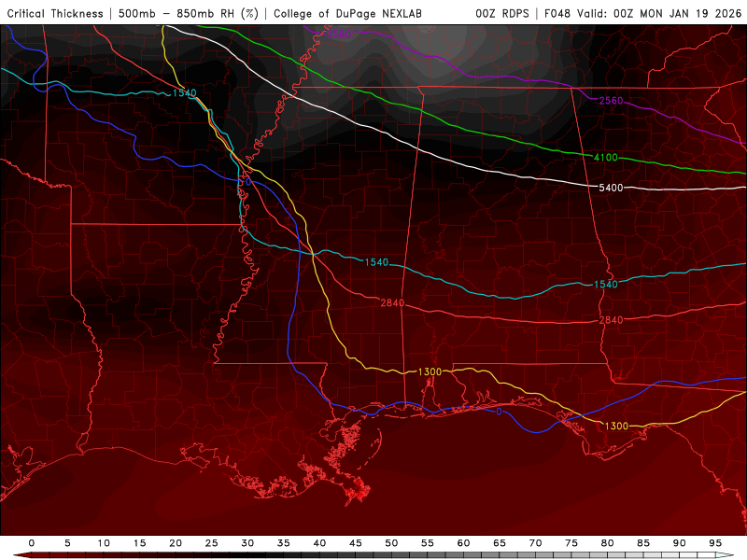The height and width of the screenshot is (560, 747).
Task: Select the 95 tick on the color scale
Action: coord(715,543)
